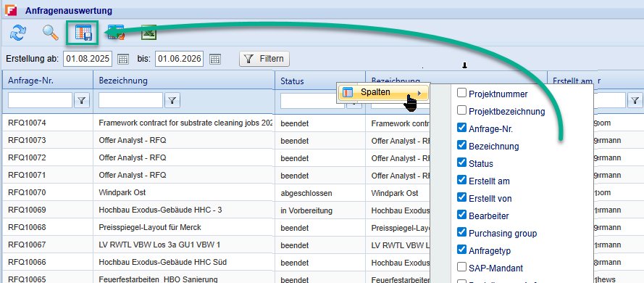
Task: Focus the first Bezeichnung filter text box
Action: pyautogui.click(x=131, y=100)
